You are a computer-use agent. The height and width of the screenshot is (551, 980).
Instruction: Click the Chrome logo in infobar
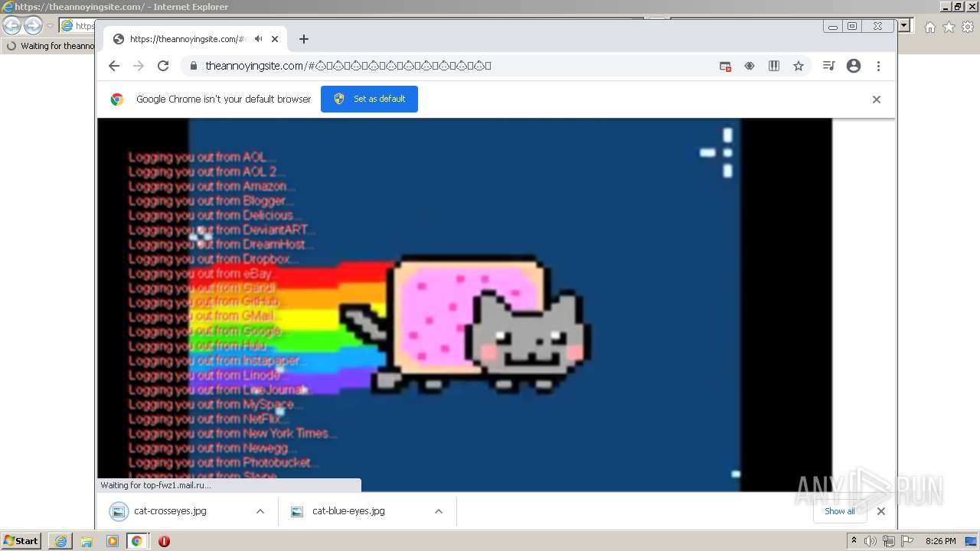click(x=117, y=99)
